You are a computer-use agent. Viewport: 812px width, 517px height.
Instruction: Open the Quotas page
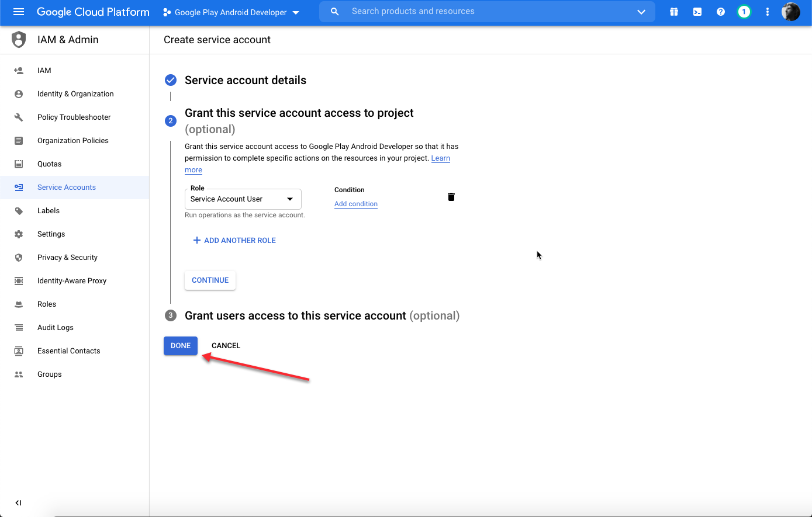pyautogui.click(x=51, y=164)
